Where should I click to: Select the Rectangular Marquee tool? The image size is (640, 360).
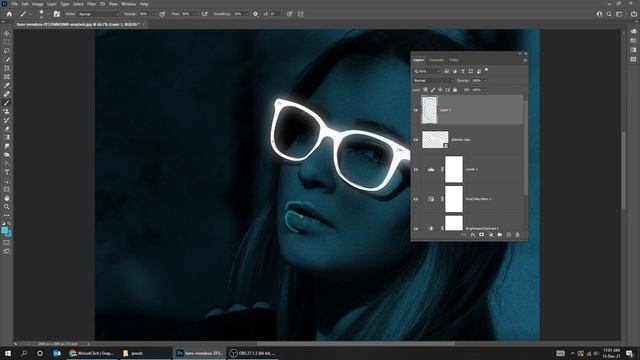pyautogui.click(x=7, y=42)
